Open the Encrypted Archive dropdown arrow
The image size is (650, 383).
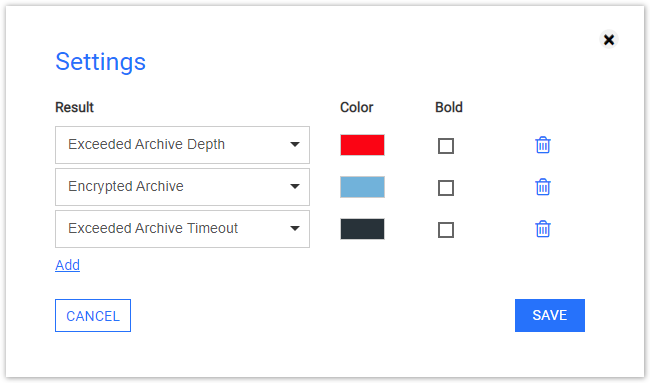pyautogui.click(x=295, y=187)
